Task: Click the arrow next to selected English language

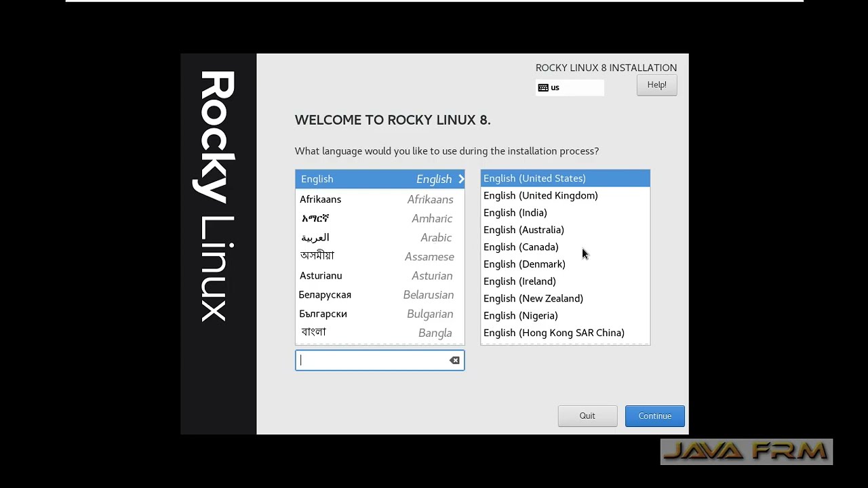Action: tap(461, 179)
